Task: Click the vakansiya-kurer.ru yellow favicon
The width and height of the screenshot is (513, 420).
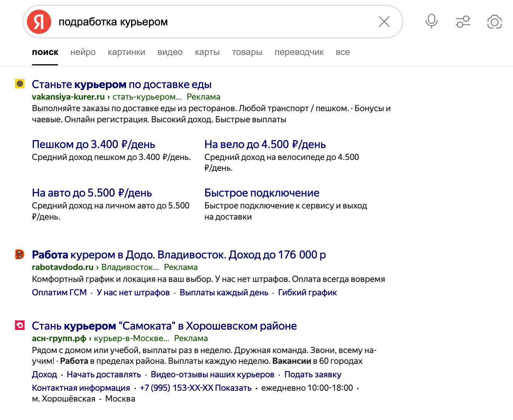Action: point(20,83)
